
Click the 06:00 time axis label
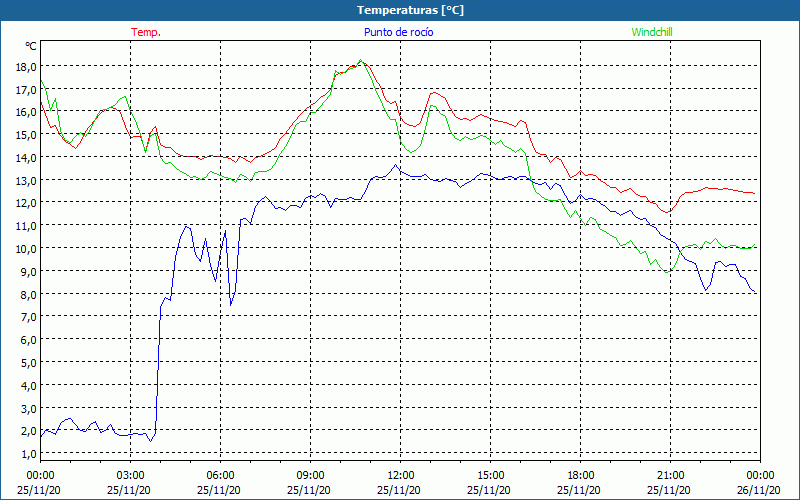(x=220, y=476)
